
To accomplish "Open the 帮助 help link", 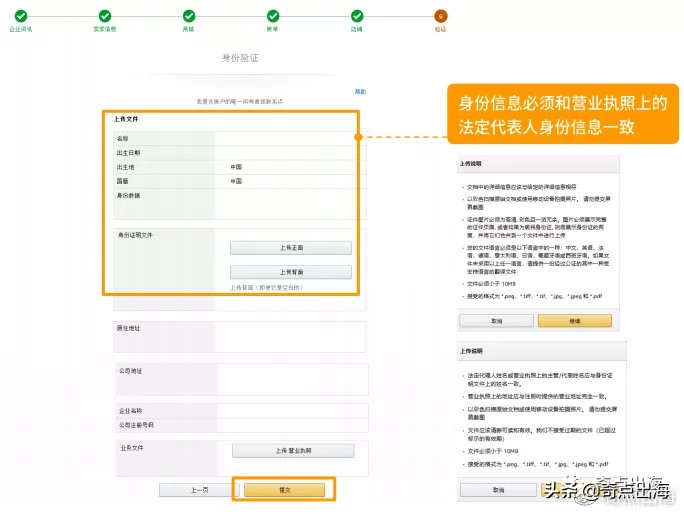I will coord(360,92).
